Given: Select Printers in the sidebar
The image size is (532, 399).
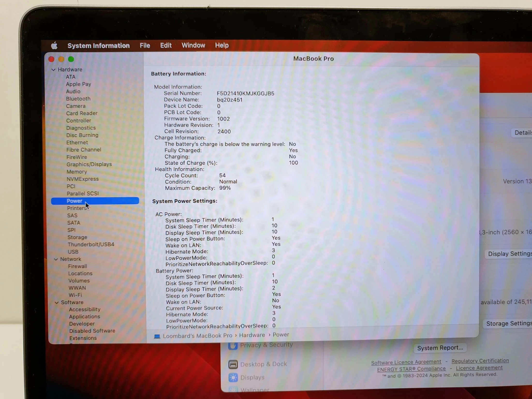Looking at the screenshot, I should (77, 208).
